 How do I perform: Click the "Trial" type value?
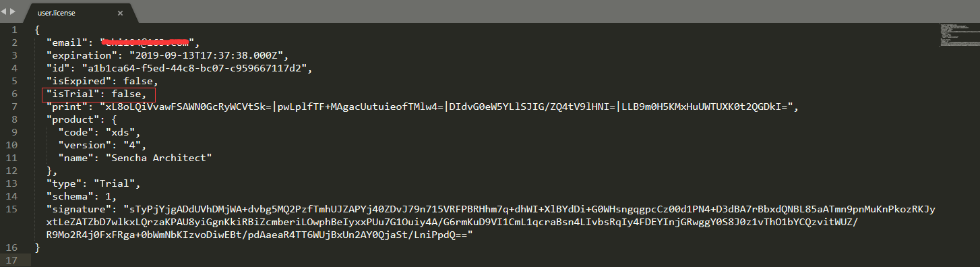pos(116,183)
